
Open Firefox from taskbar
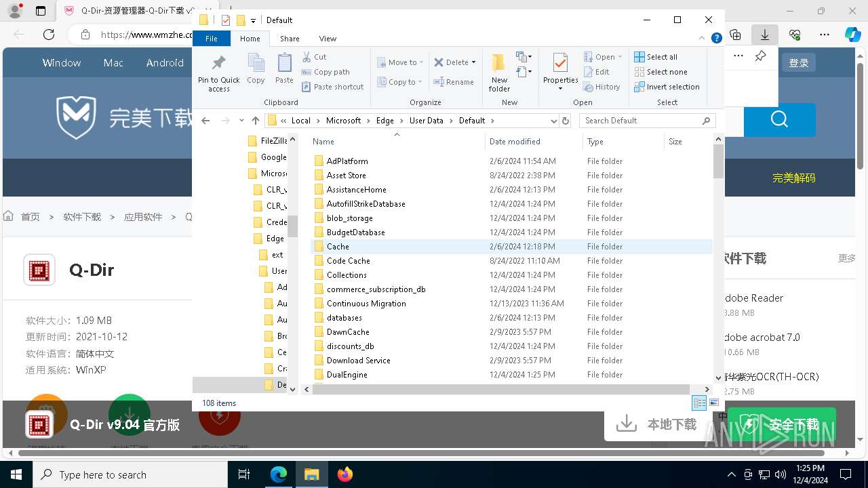(344, 474)
